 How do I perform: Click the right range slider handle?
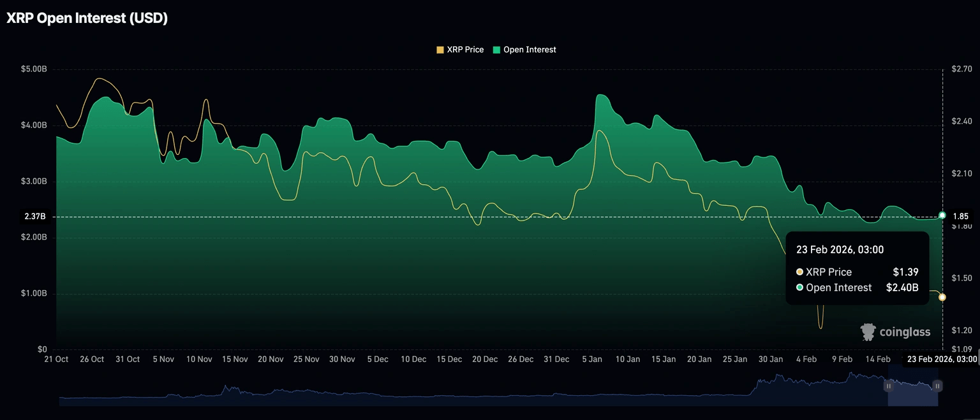tap(937, 386)
